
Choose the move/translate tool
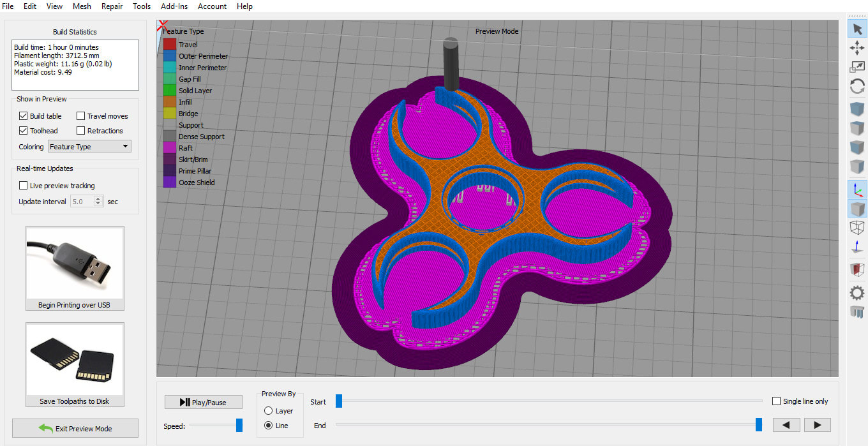(857, 47)
